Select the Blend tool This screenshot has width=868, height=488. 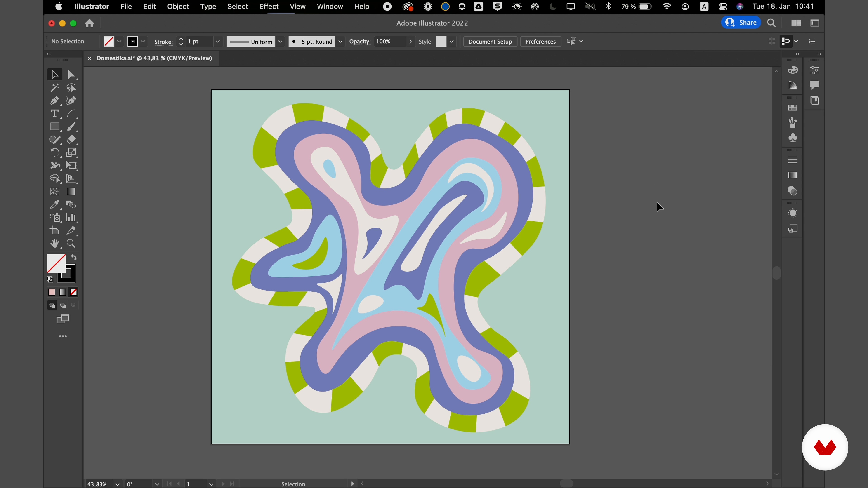pos(71,204)
